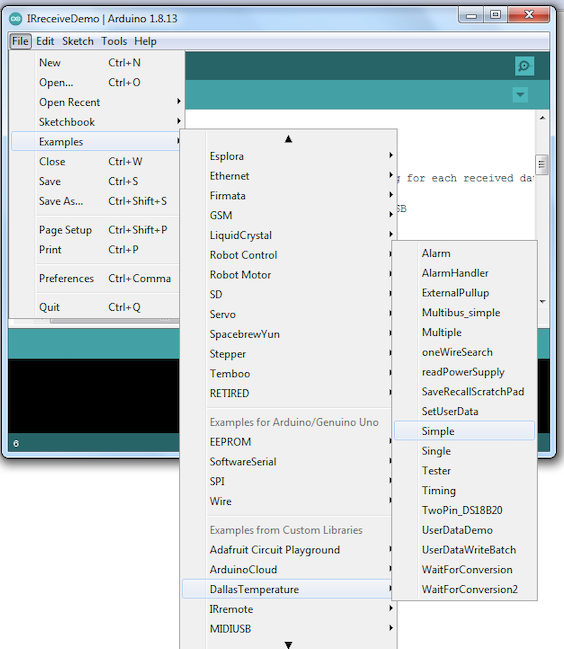Expand the GSM examples submenu
This screenshot has height=649, width=564.
pyautogui.click(x=289, y=216)
